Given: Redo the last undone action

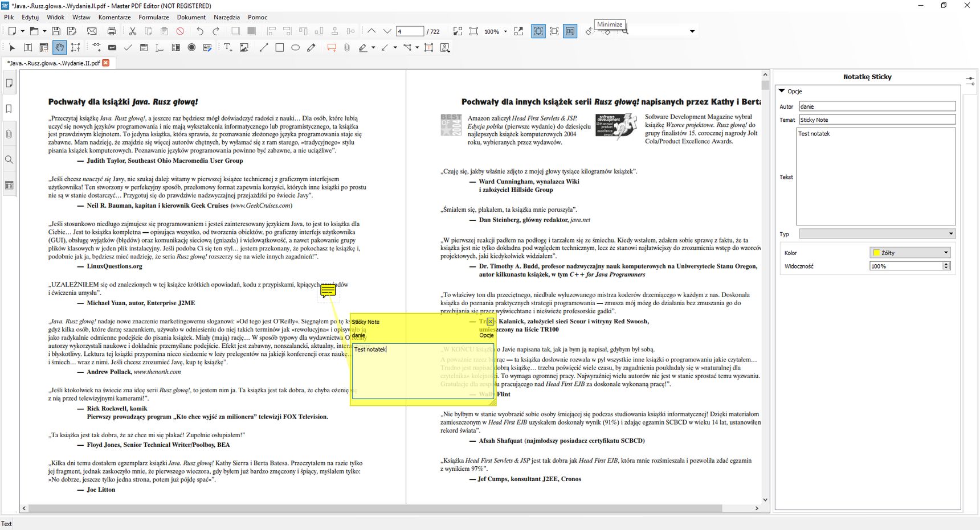Looking at the screenshot, I should 215,31.
